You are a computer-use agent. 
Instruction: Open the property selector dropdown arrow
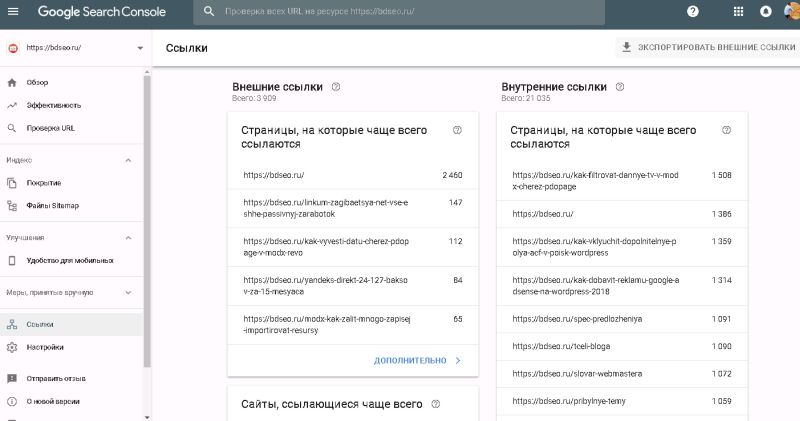[x=140, y=48]
